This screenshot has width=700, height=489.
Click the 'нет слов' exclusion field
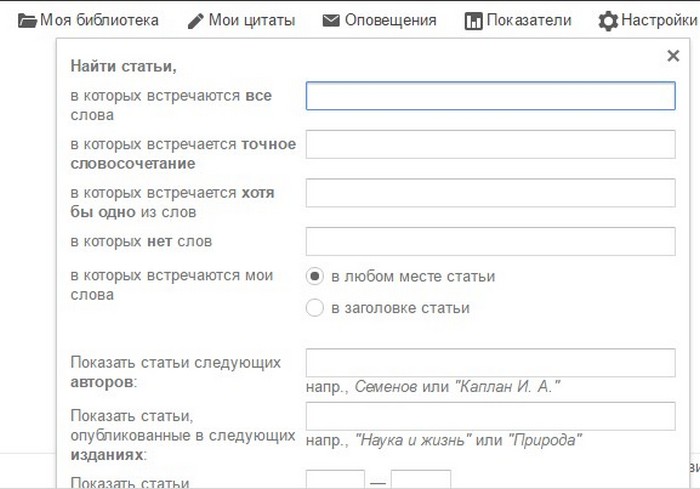click(x=490, y=241)
